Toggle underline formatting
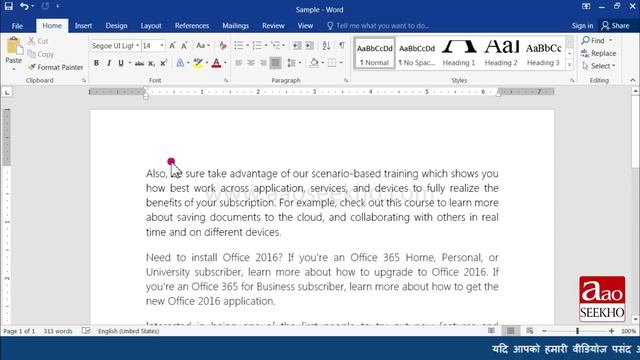The width and height of the screenshot is (640, 360). pyautogui.click(x=121, y=63)
